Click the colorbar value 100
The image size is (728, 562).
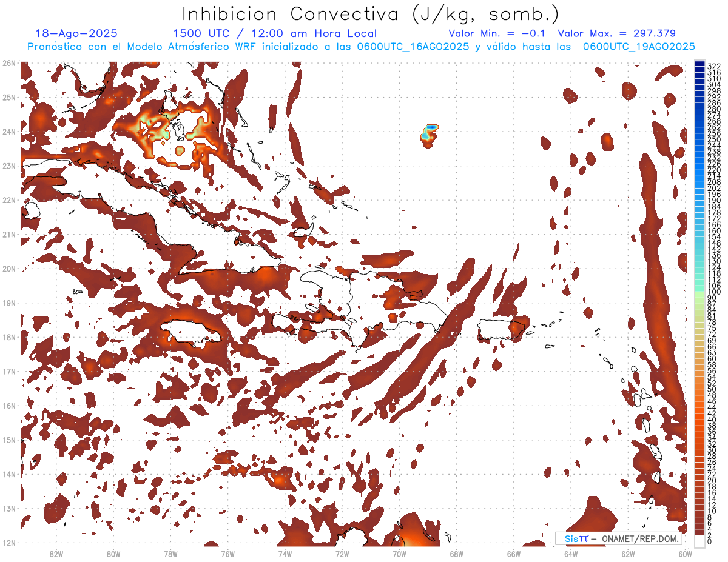pos(714,292)
